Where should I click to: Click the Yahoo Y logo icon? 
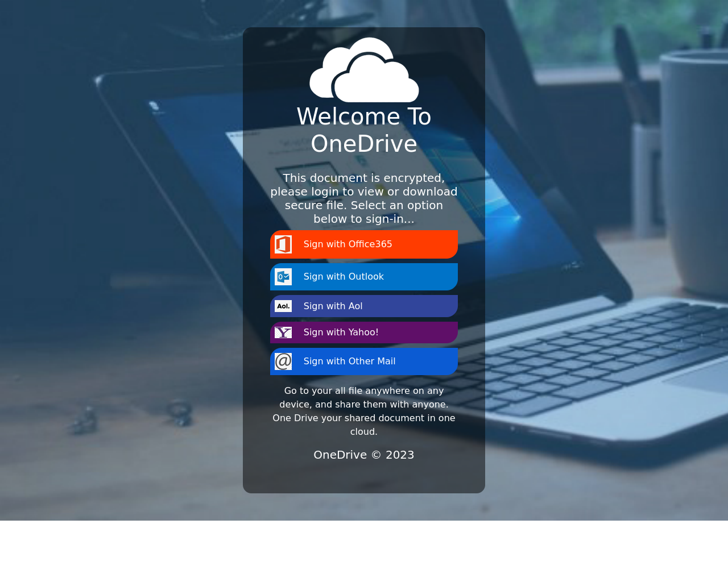click(283, 332)
